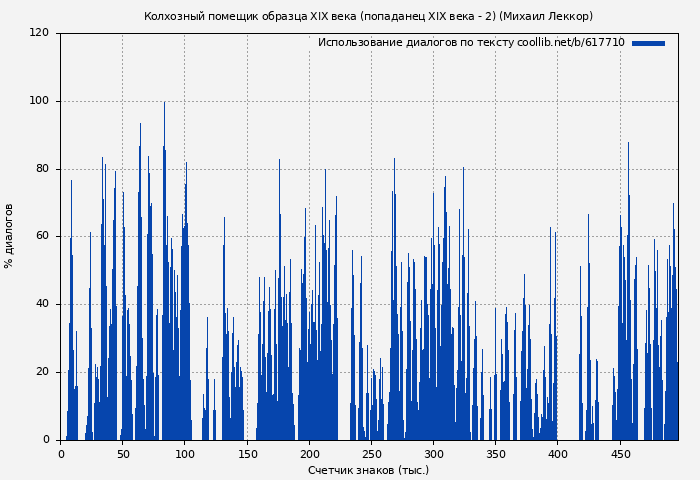700x480 pixels.
Task: Click the x-axis tick label 450
Action: point(619,454)
